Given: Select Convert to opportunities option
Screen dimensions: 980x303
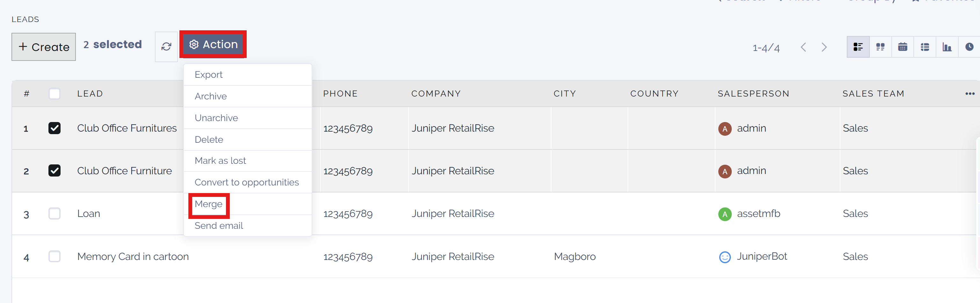Looking at the screenshot, I should (x=247, y=182).
